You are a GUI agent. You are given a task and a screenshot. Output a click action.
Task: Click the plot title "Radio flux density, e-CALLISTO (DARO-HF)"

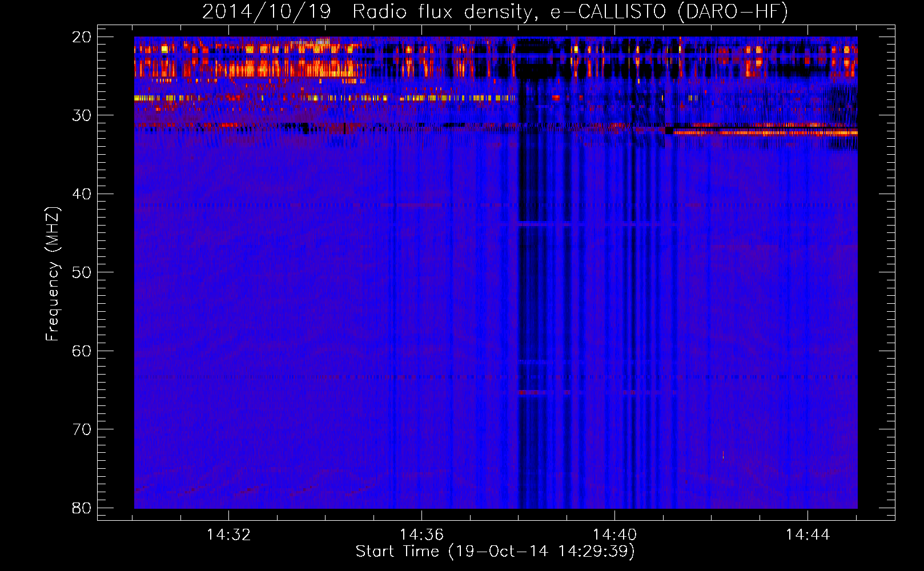(570, 12)
